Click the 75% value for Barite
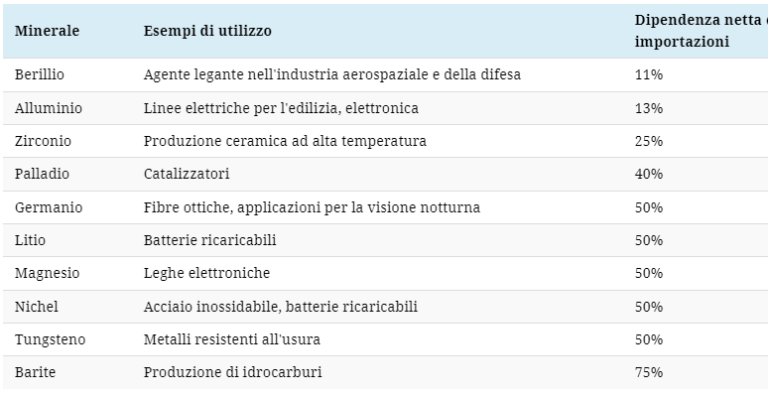Image resolution: width=768 pixels, height=397 pixels. click(649, 373)
